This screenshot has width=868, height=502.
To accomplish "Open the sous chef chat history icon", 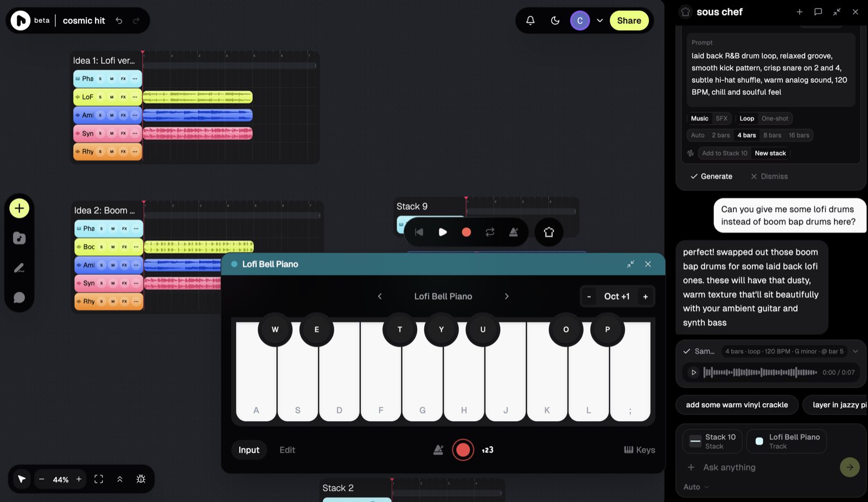I will click(818, 12).
